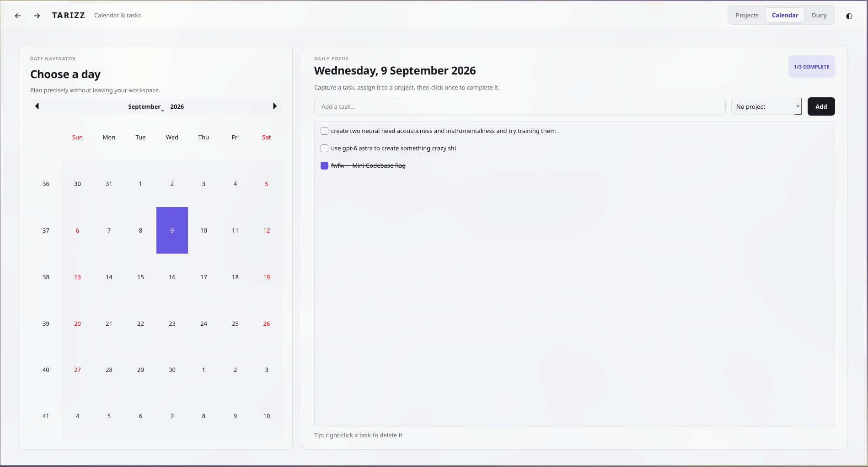Go to next month with right triangle
The width and height of the screenshot is (868, 467).
click(275, 106)
